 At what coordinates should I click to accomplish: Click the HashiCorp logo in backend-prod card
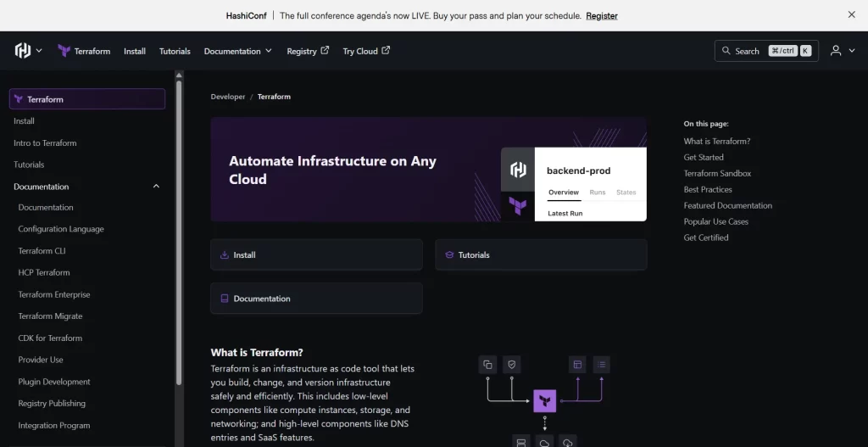(x=518, y=170)
